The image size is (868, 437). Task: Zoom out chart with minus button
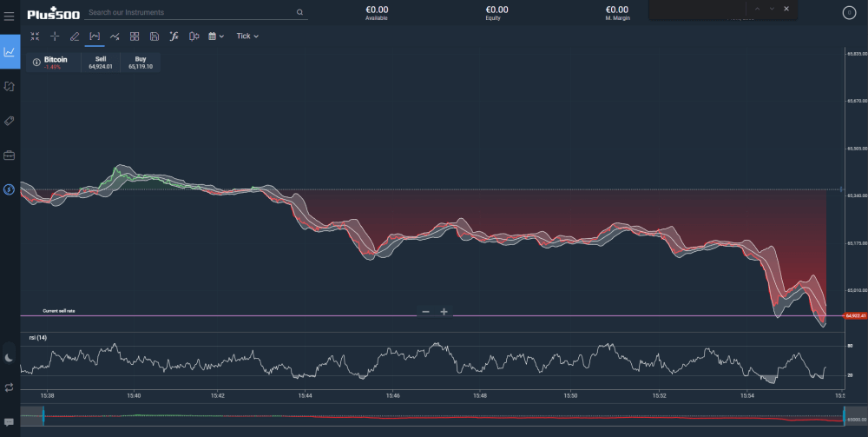(x=425, y=312)
